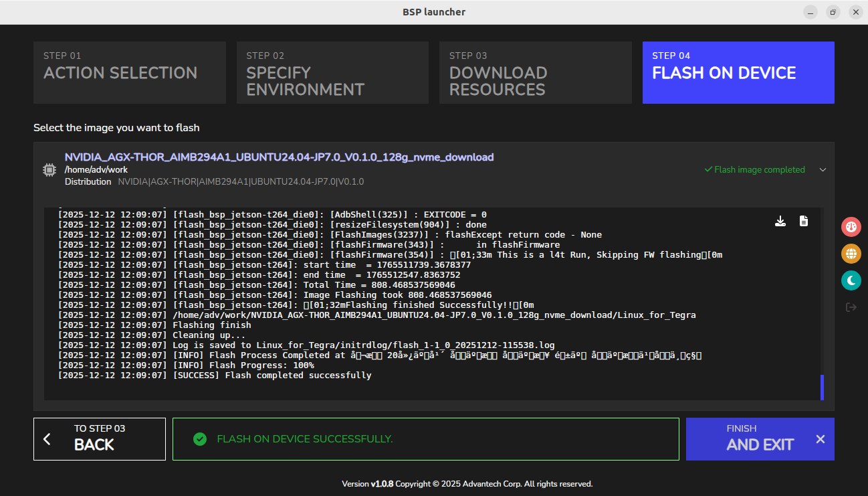Collapse the flash image panel chevron
This screenshot has height=496, width=868.
823,170
